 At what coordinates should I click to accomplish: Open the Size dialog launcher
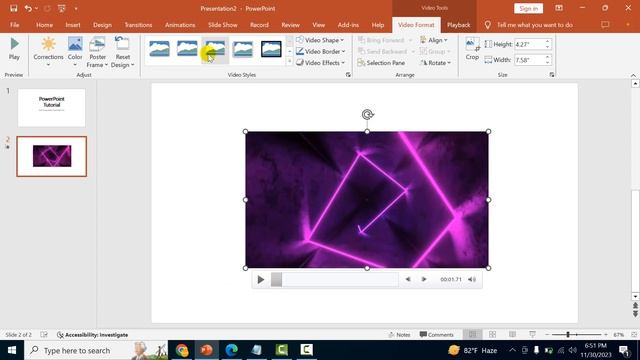click(x=552, y=75)
